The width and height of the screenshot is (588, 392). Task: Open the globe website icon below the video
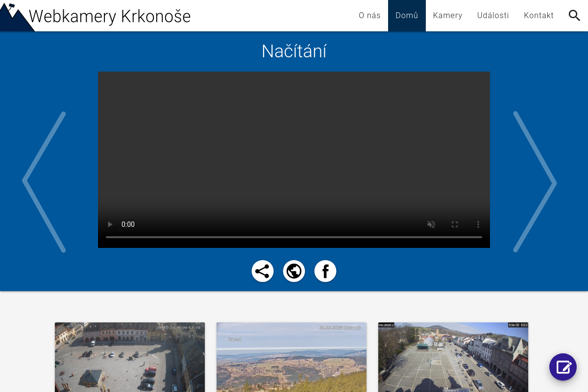tap(294, 270)
